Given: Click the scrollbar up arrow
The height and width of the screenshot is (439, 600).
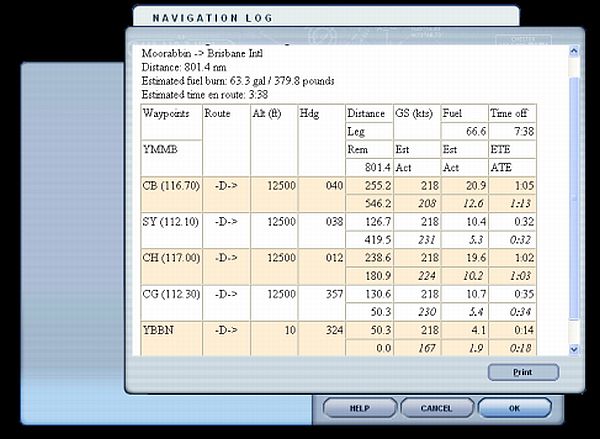Looking at the screenshot, I should pyautogui.click(x=573, y=51).
